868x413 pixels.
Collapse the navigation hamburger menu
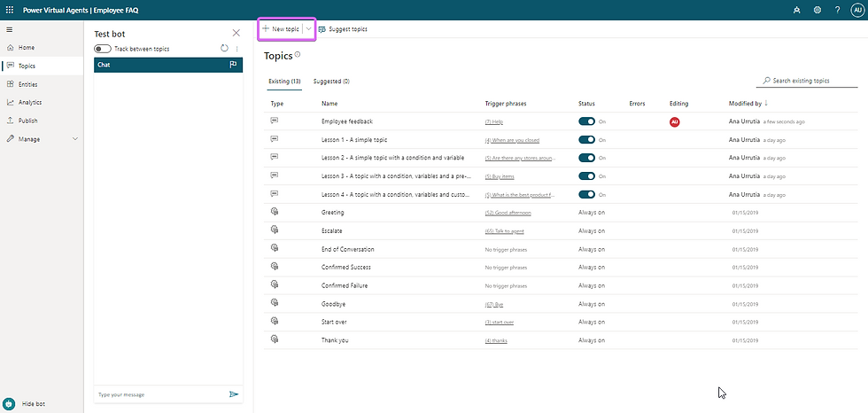(10, 29)
